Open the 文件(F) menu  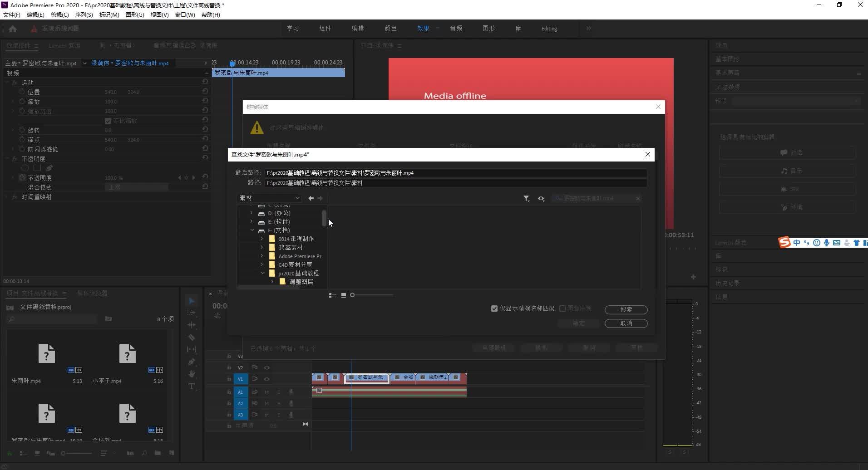tap(12, 15)
